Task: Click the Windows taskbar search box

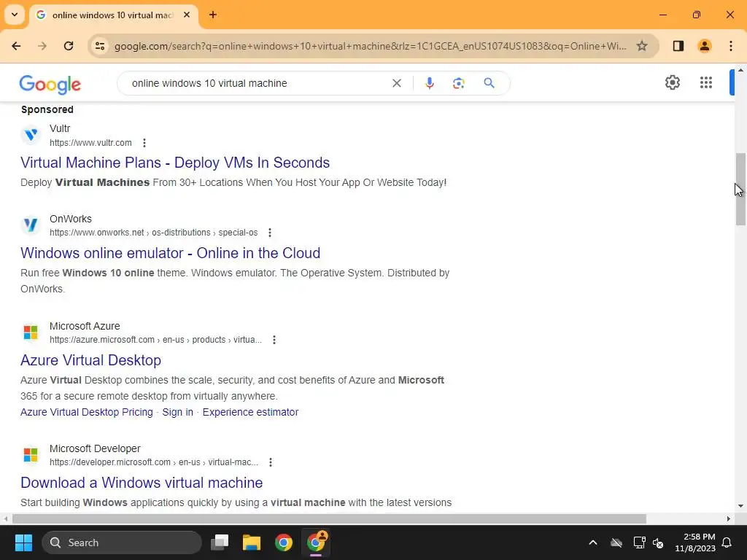Action: 122,542
